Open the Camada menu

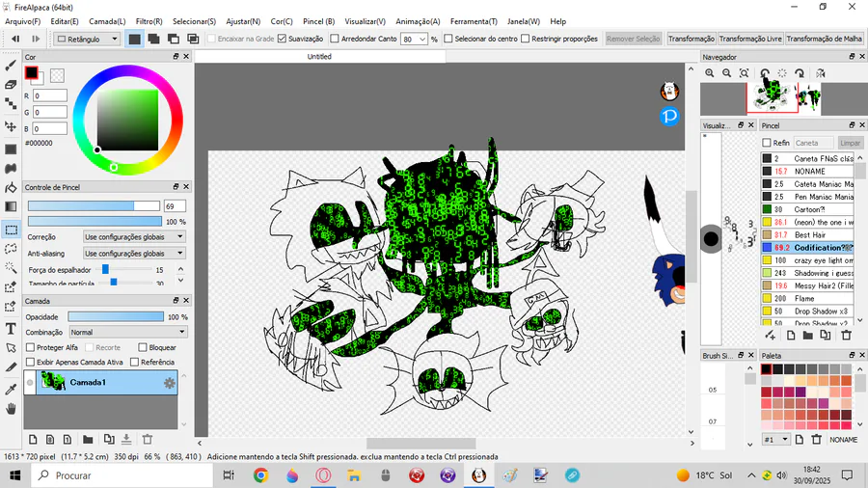pos(107,21)
